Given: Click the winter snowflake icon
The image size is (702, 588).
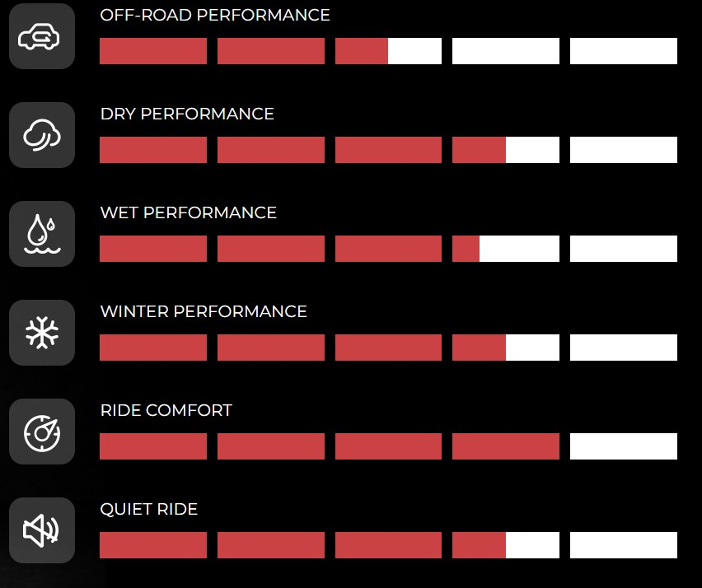Looking at the screenshot, I should pos(42,333).
